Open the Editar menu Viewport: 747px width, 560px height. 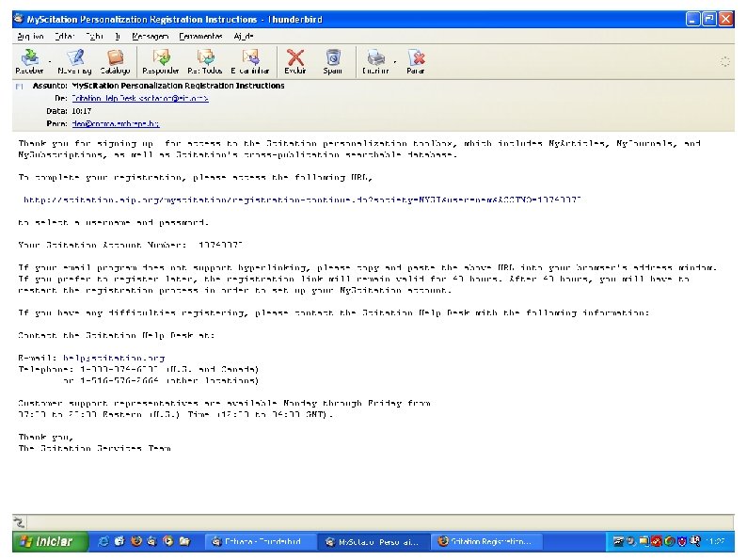[65, 36]
